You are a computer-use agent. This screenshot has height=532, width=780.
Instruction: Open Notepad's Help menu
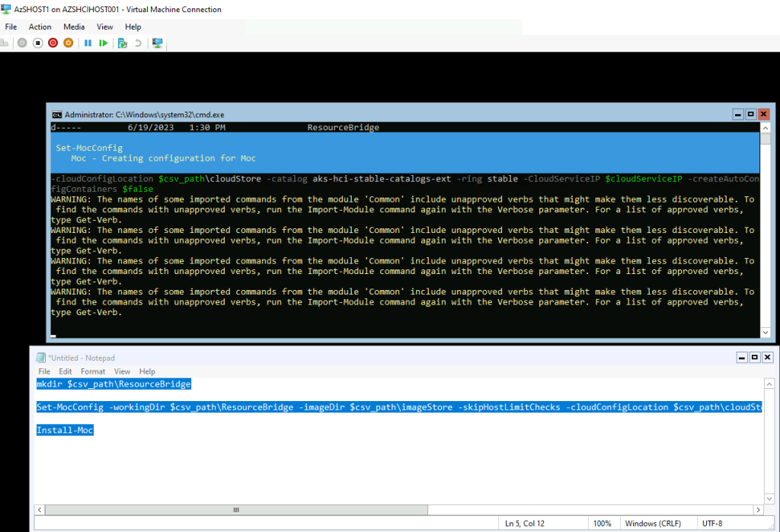147,371
